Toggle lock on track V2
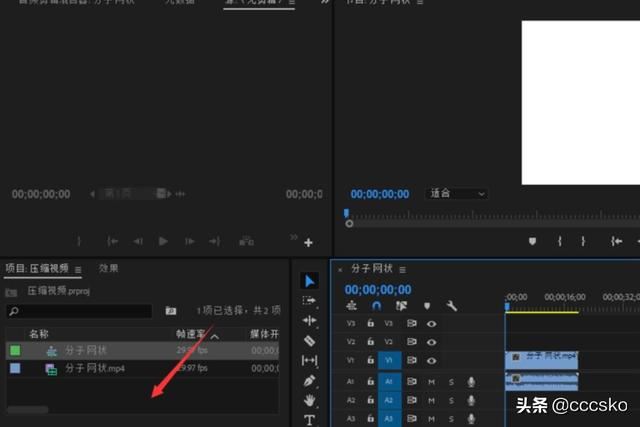The image size is (640, 427). tap(370, 341)
